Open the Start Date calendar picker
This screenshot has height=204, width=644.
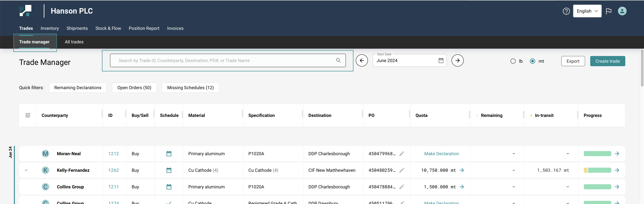[x=441, y=61]
